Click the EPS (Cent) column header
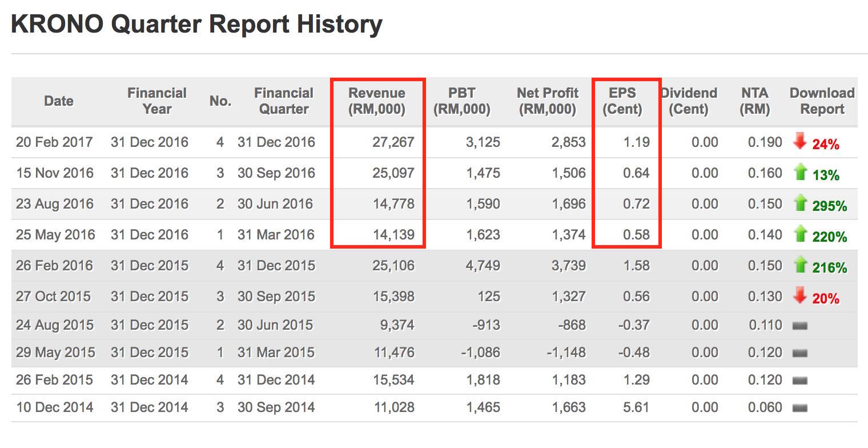This screenshot has height=448, width=868. pos(622,101)
